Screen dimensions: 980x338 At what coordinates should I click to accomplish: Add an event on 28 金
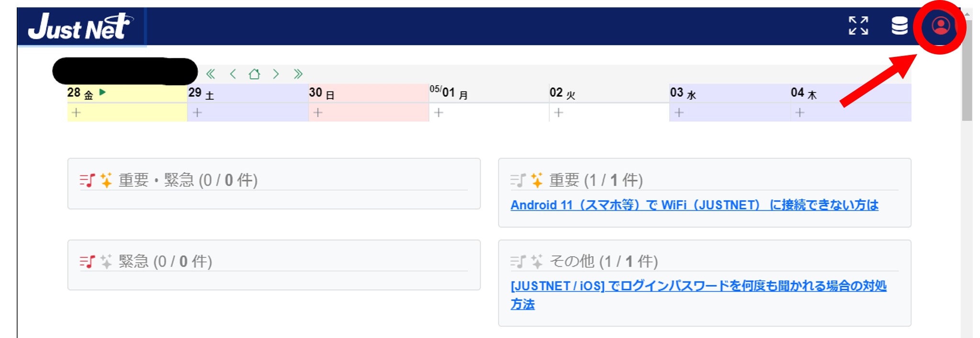pos(76,113)
